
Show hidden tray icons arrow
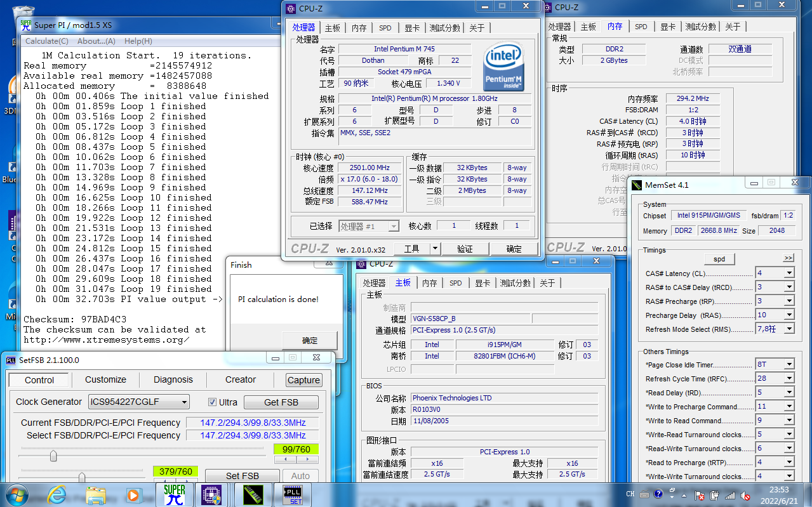[x=685, y=494]
